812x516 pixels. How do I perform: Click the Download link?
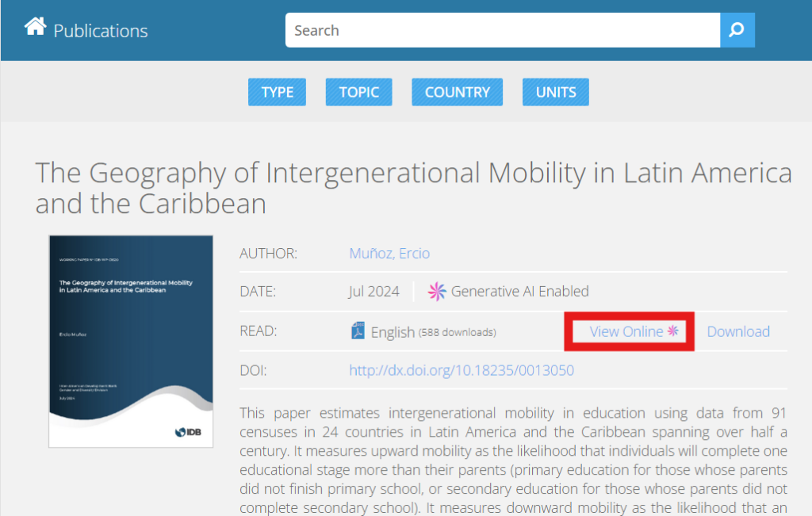[738, 331]
